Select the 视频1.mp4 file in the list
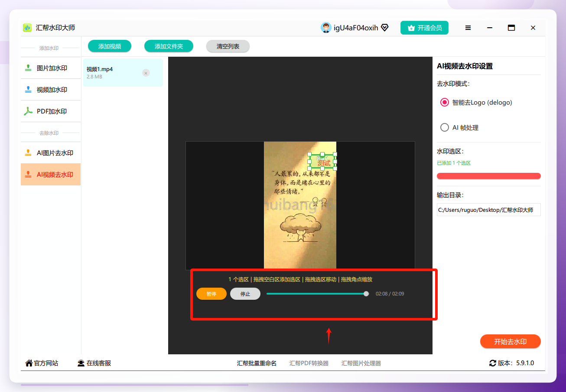The width and height of the screenshot is (566, 392). point(123,73)
